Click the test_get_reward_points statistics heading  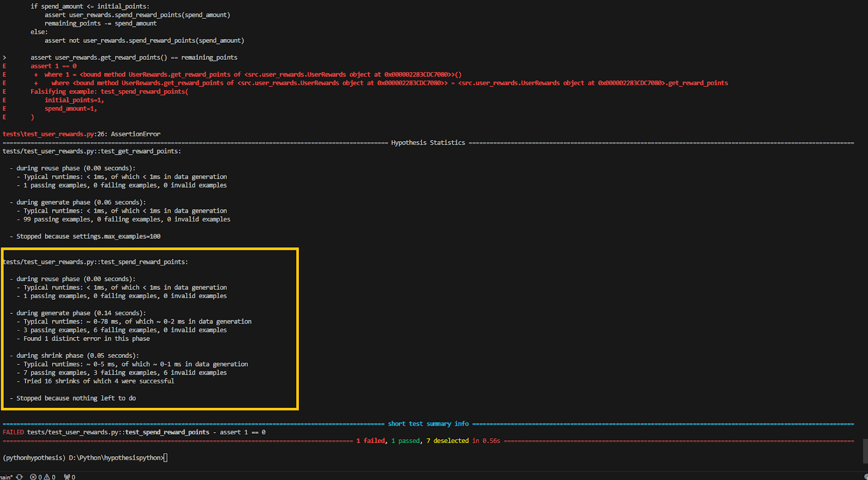[x=92, y=151]
